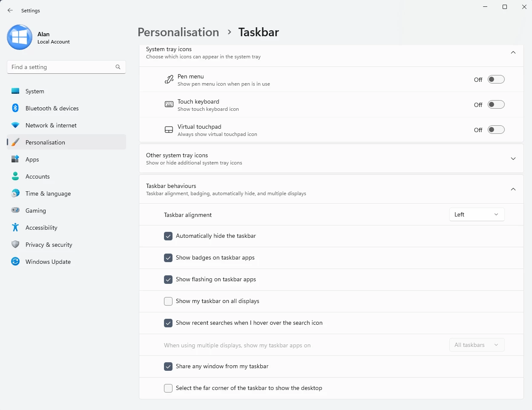Turn on the Pen menu toggle

(496, 79)
